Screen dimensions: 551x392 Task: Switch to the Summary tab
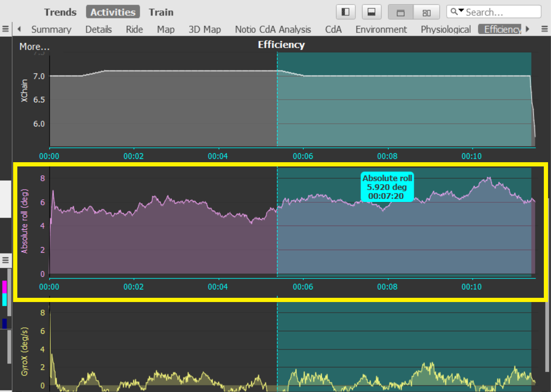point(51,29)
